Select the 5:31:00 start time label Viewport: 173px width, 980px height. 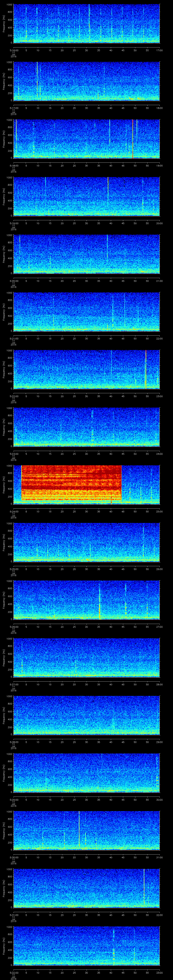[x=14, y=915]
